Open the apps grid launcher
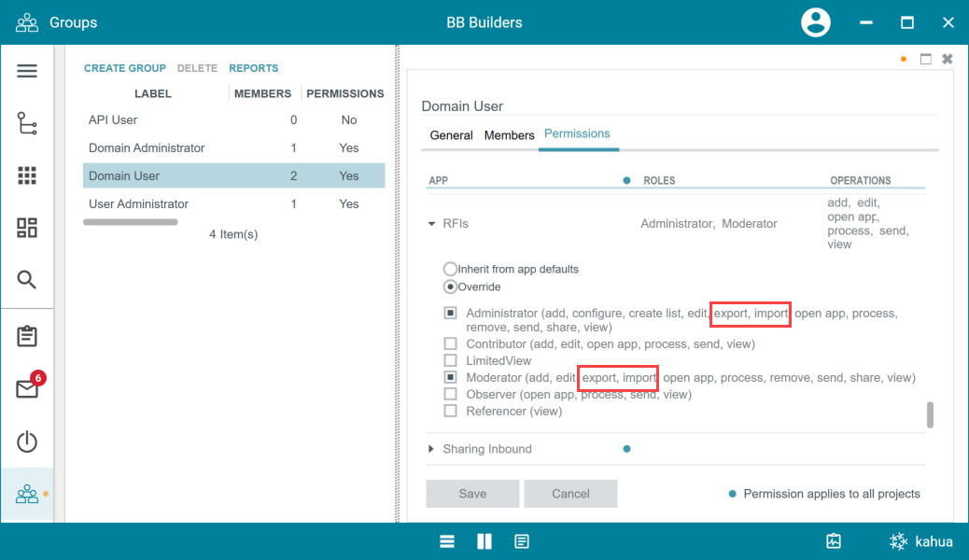Image resolution: width=969 pixels, height=560 pixels. (x=27, y=175)
